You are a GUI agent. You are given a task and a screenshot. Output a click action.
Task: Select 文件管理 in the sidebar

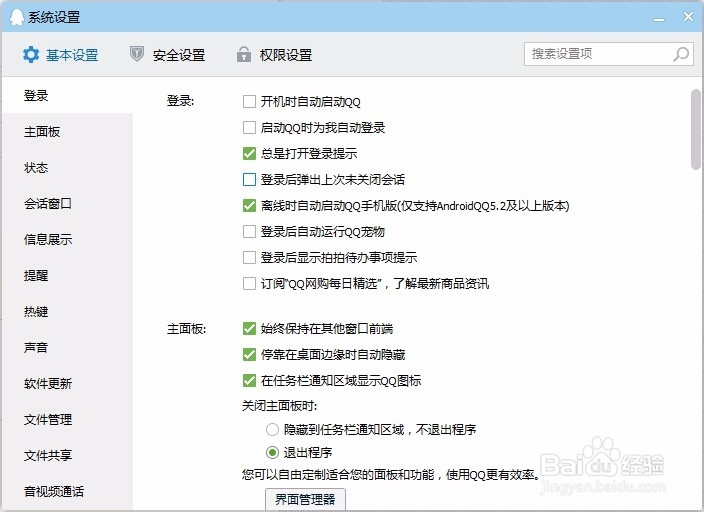[x=67, y=419]
